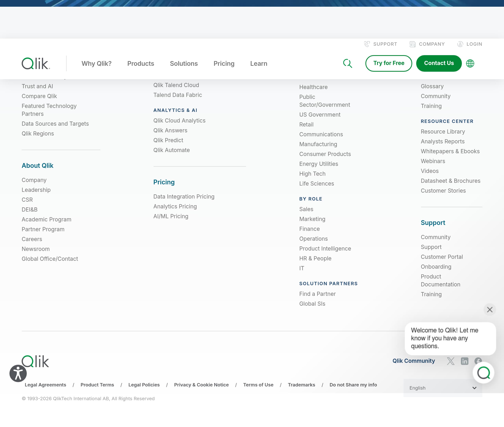
Task: Open the Learn item in main navigation
Action: coord(258,63)
